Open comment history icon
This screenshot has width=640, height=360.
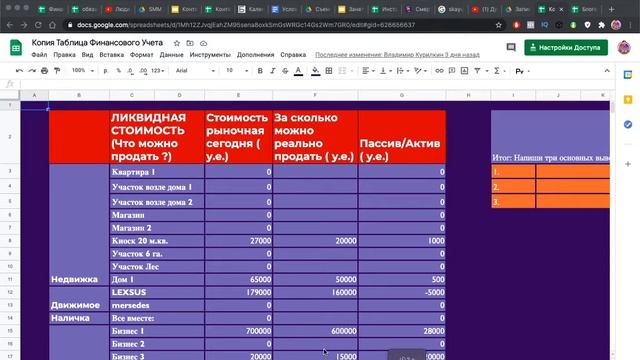[511, 47]
